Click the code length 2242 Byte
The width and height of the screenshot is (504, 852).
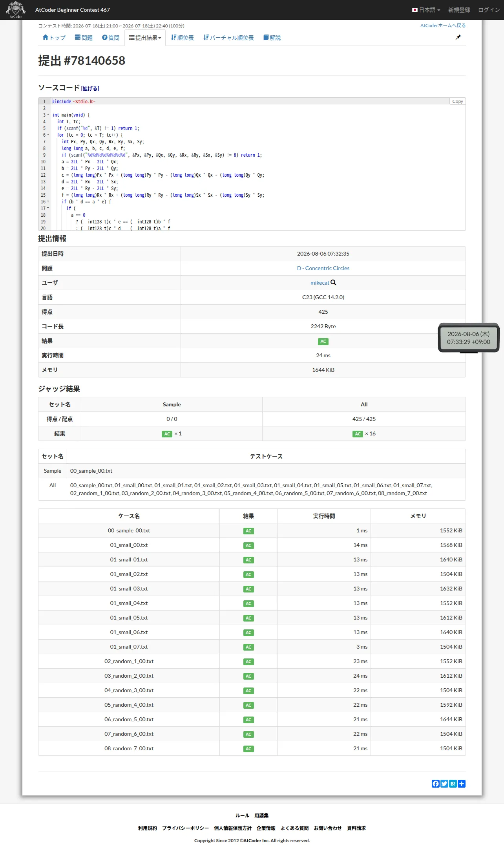[x=323, y=326]
